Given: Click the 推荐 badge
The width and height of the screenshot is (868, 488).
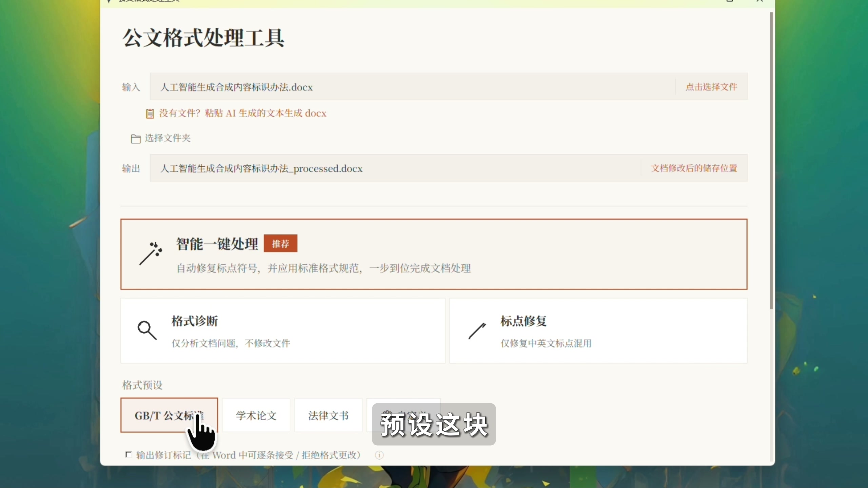Looking at the screenshot, I should point(280,243).
